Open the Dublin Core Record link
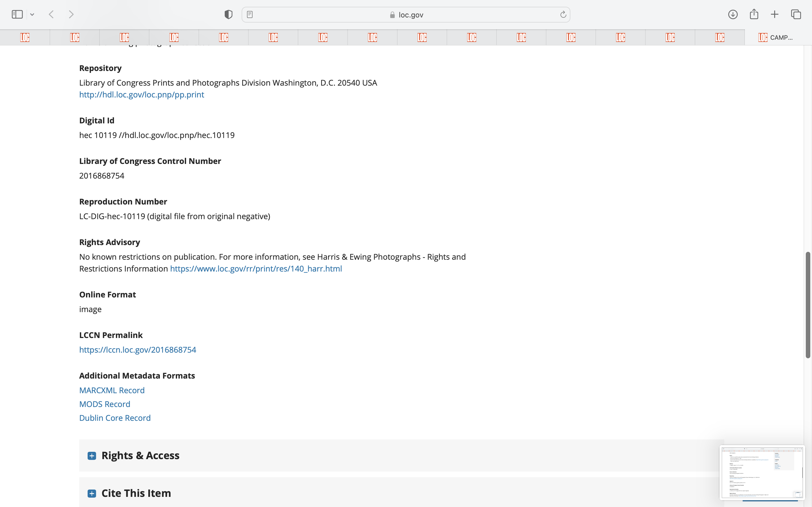The height and width of the screenshot is (507, 812). click(x=115, y=418)
